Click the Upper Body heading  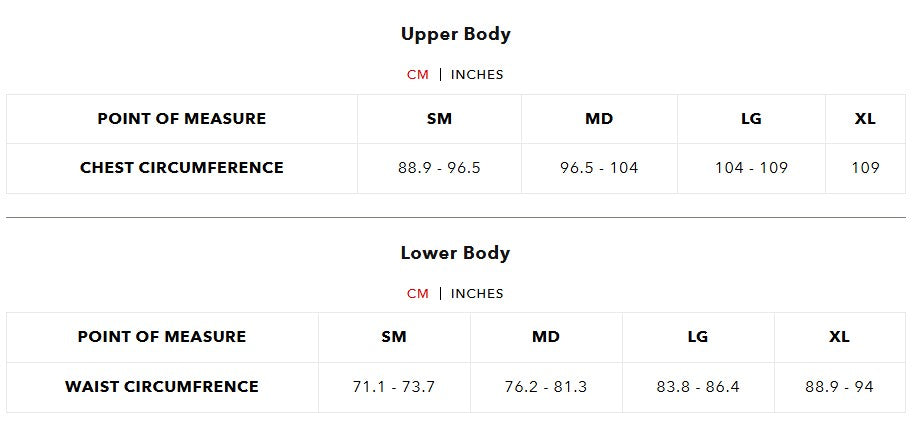click(x=455, y=34)
